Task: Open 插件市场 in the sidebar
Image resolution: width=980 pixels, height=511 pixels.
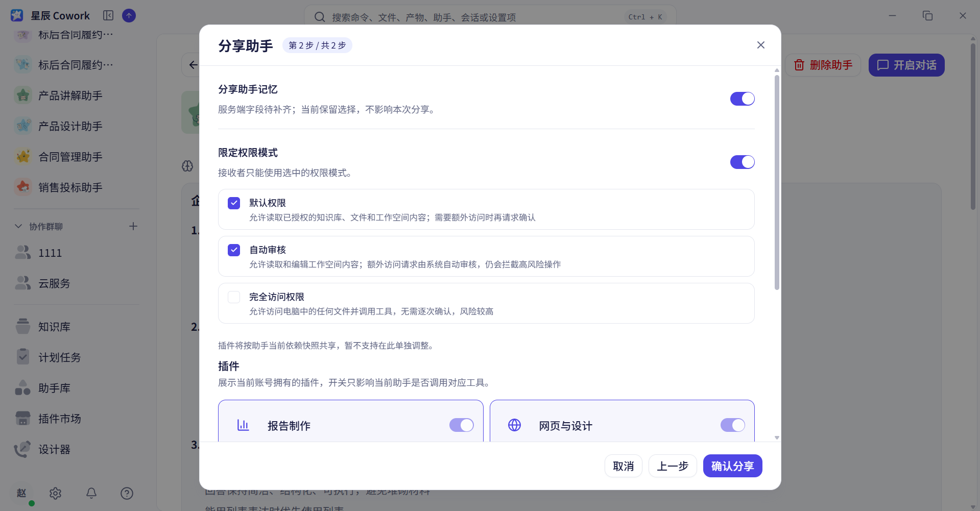Action: (77, 419)
